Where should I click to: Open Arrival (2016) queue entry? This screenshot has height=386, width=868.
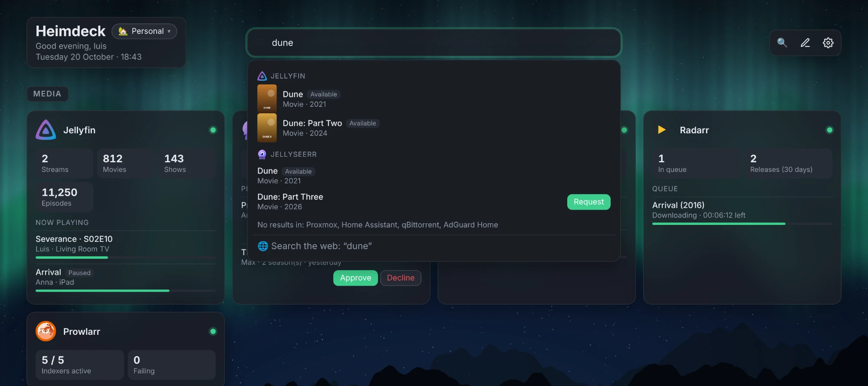[x=742, y=211]
